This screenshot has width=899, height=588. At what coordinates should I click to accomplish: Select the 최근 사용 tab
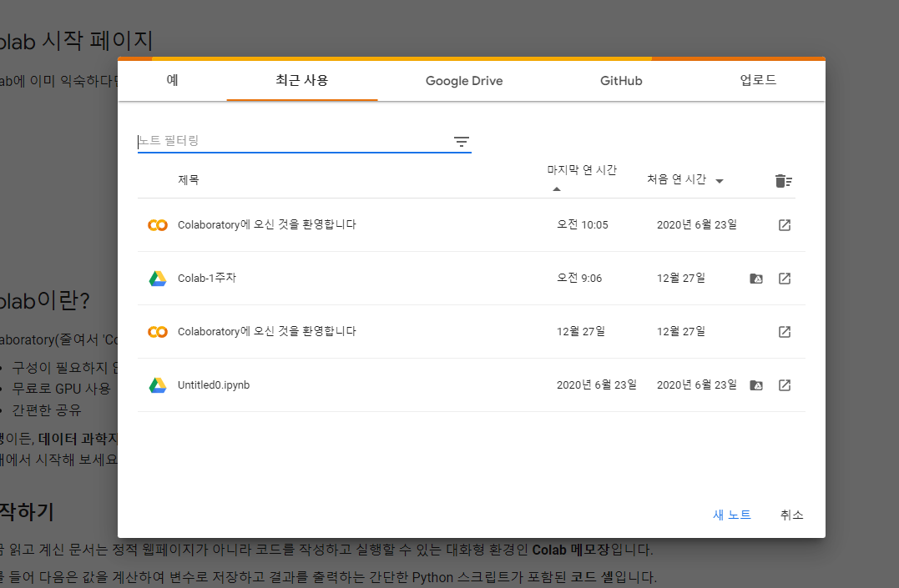coord(302,81)
